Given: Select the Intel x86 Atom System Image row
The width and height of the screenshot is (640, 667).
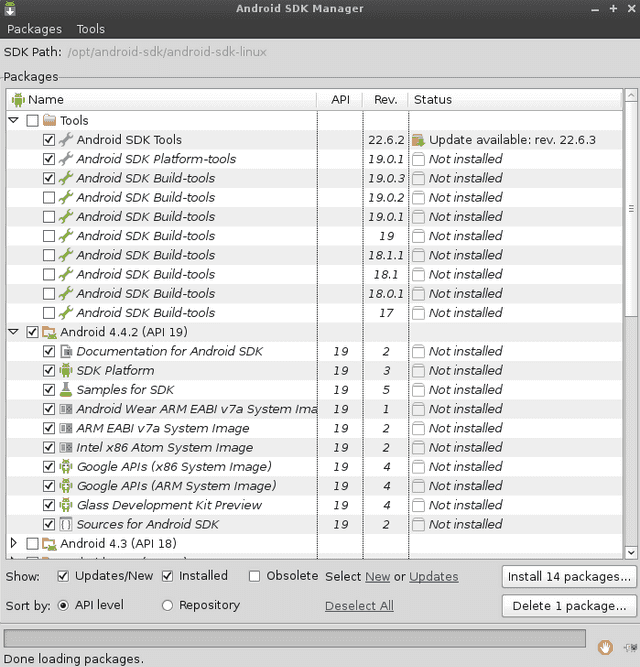Looking at the screenshot, I should 315,448.
